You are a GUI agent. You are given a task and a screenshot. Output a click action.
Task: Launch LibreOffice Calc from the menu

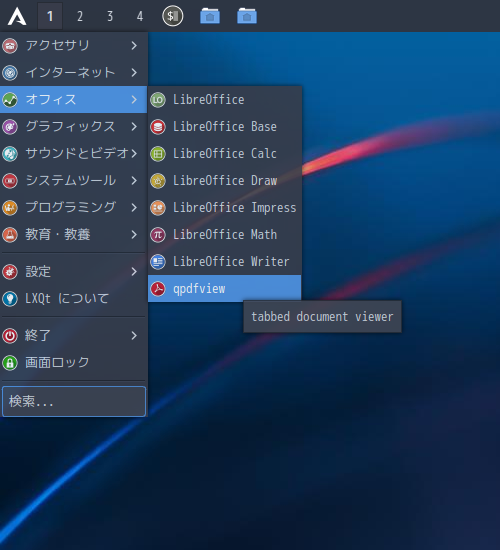[225, 154]
